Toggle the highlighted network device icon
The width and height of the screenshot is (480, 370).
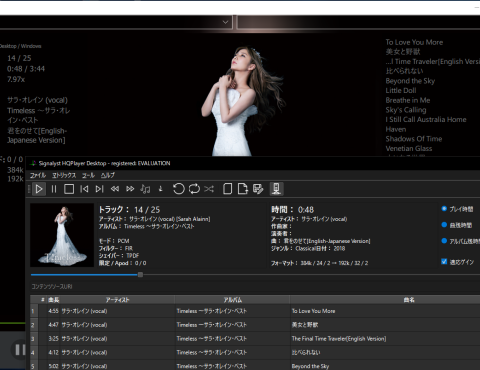click(x=276, y=189)
